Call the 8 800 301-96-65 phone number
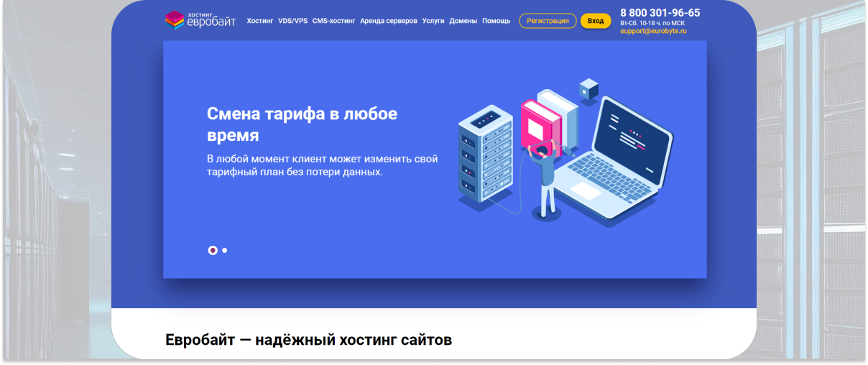Image resolution: width=868 pixels, height=365 pixels. click(660, 12)
